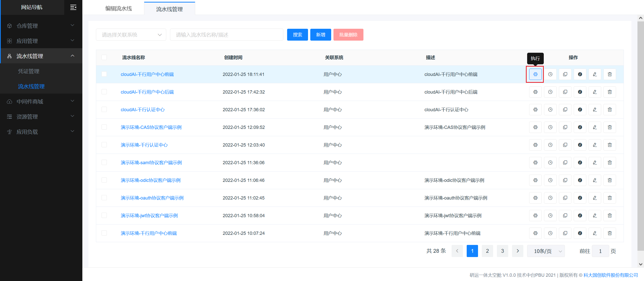
Task: Click the edit pencil icon for 演示环境-千行认证中心
Action: point(595,145)
